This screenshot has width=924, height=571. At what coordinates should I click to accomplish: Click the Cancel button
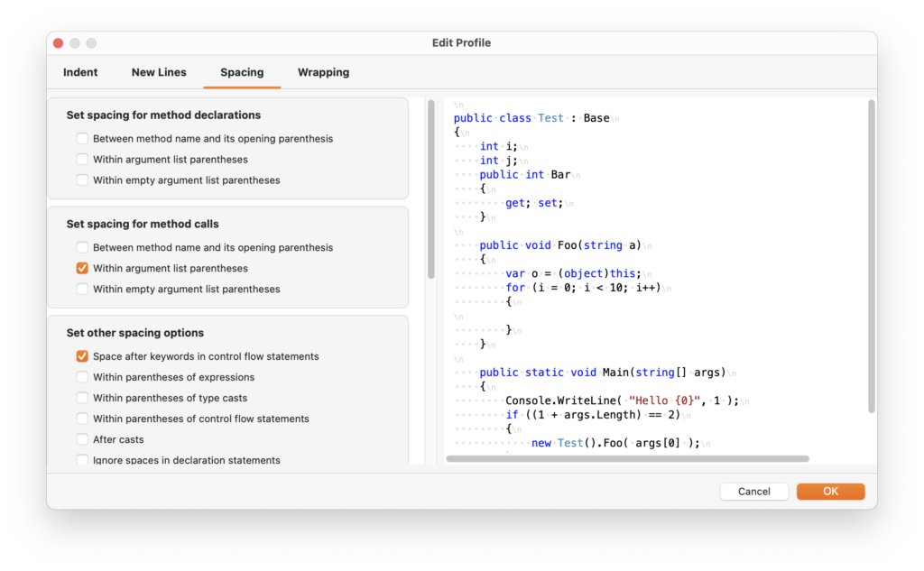point(753,492)
